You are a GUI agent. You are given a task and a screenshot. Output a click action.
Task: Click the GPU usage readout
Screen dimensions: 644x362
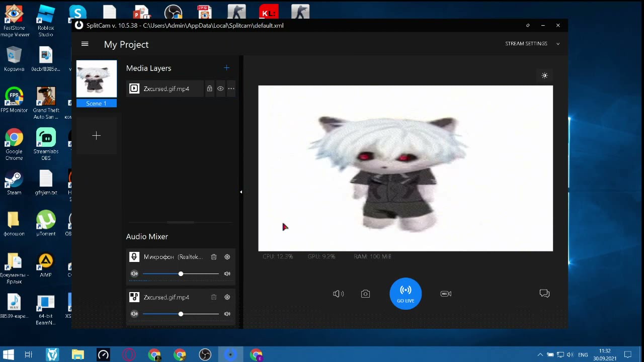pos(321,256)
